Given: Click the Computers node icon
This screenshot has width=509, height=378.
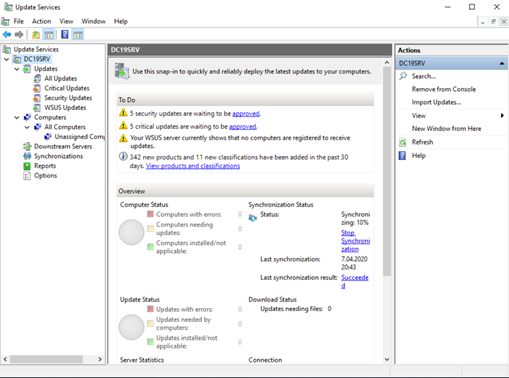Looking at the screenshot, I should coord(27,117).
